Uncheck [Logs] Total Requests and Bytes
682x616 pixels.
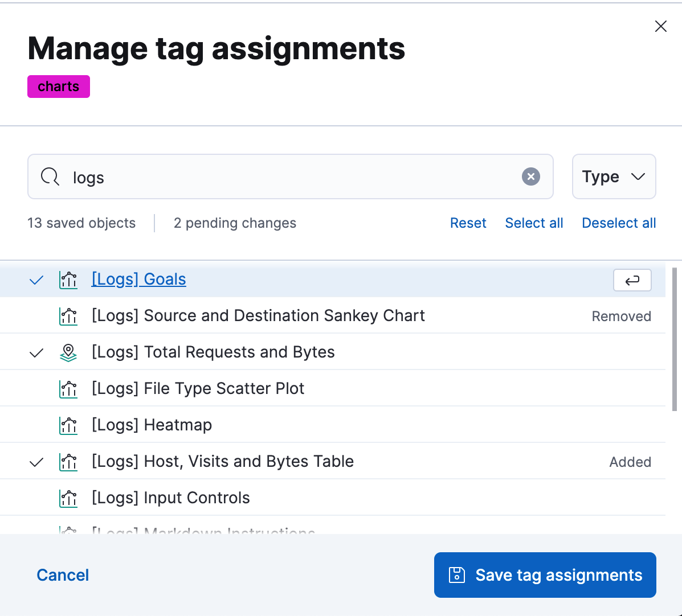pos(36,352)
